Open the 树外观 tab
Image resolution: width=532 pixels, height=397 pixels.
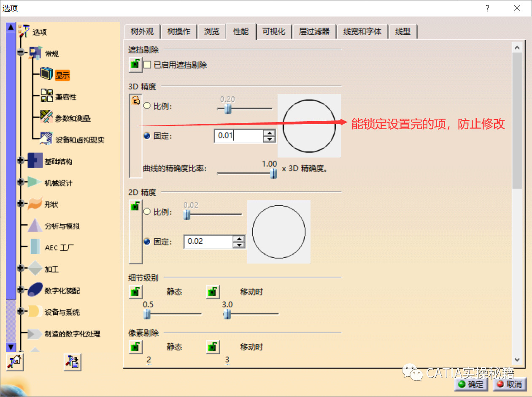click(x=142, y=31)
